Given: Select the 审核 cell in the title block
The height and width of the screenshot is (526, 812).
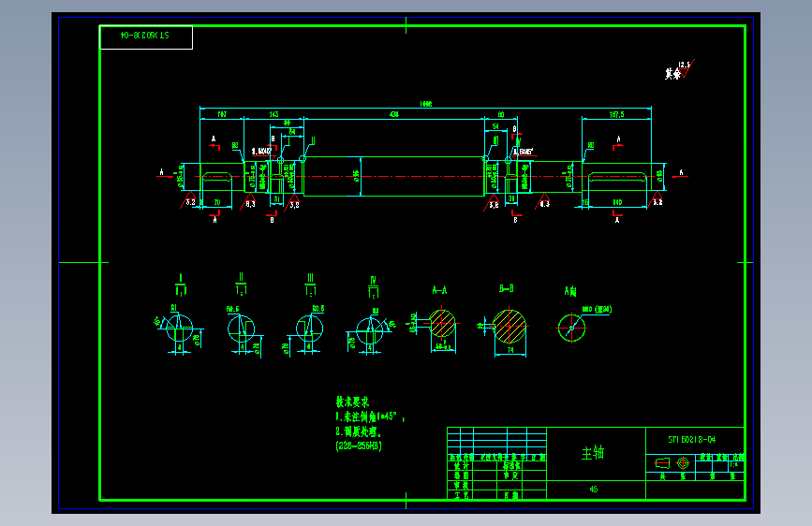Looking at the screenshot, I should click(x=461, y=485).
